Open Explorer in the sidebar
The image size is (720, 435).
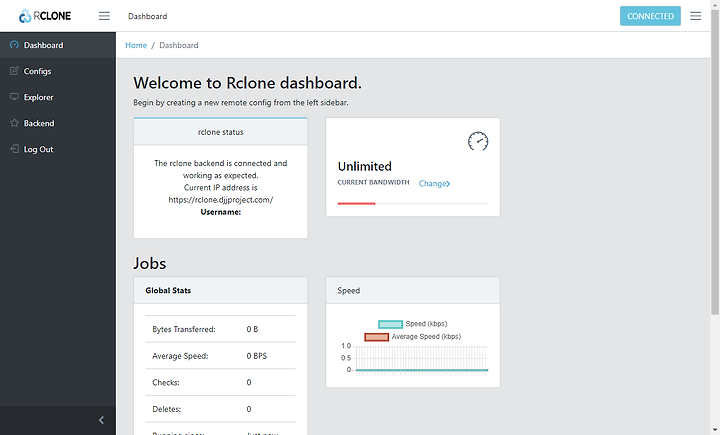(58, 97)
